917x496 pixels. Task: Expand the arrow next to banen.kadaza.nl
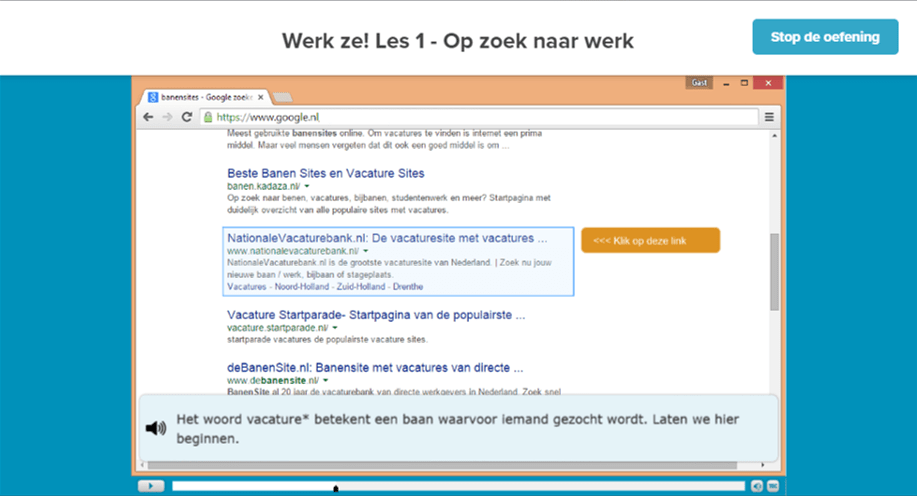click(x=307, y=186)
